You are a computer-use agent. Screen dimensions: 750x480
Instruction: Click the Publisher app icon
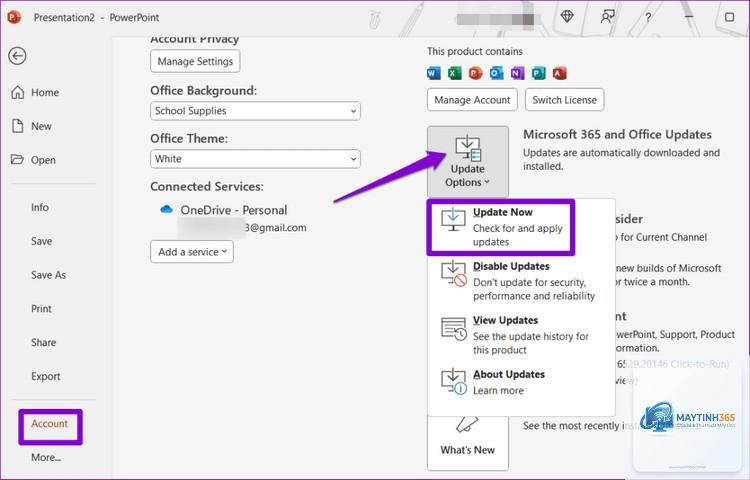[538, 73]
